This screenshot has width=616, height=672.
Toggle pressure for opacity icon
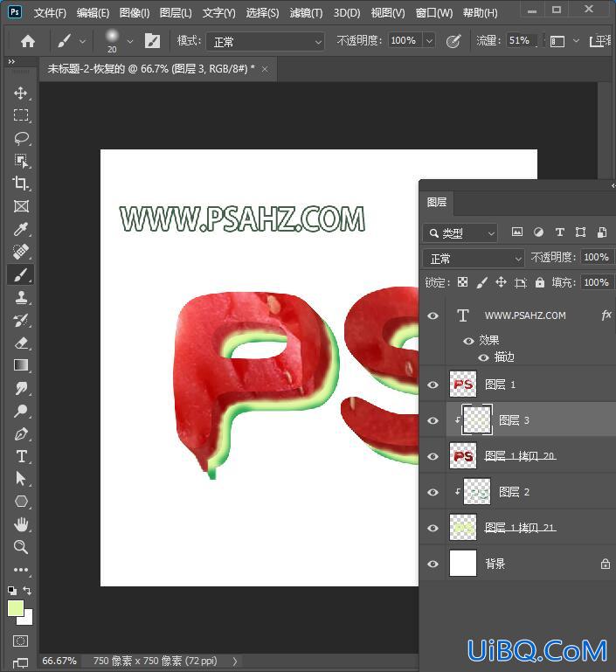(453, 41)
